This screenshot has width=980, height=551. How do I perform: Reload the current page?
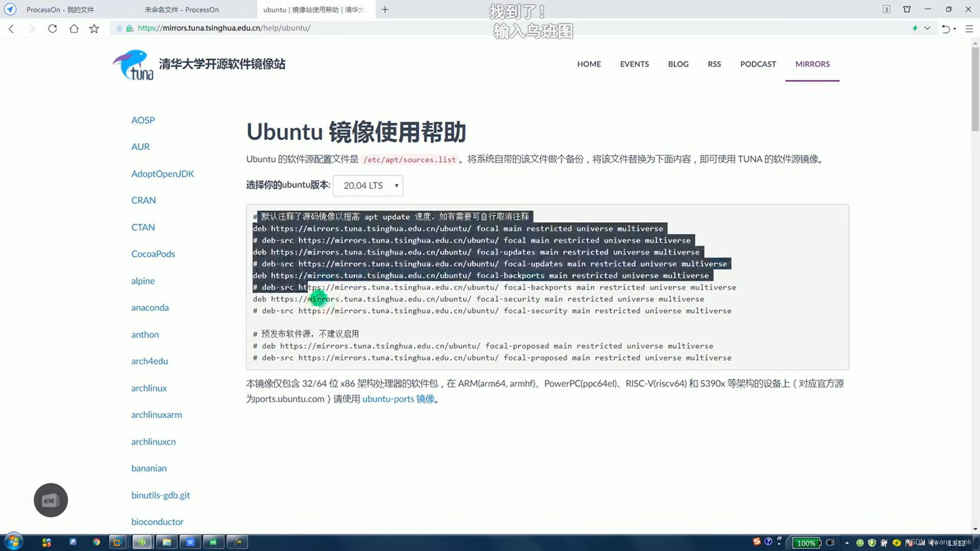(x=53, y=29)
